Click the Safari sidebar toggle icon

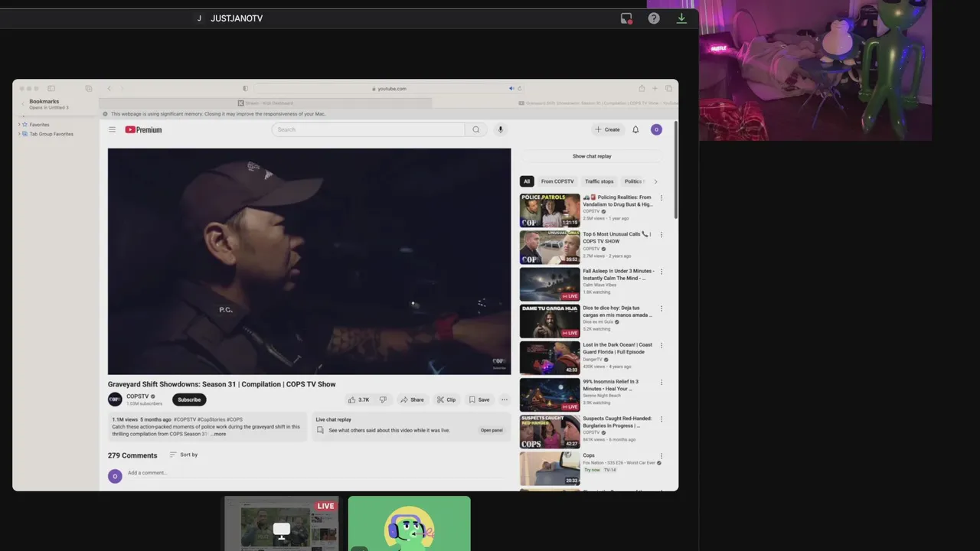click(51, 88)
